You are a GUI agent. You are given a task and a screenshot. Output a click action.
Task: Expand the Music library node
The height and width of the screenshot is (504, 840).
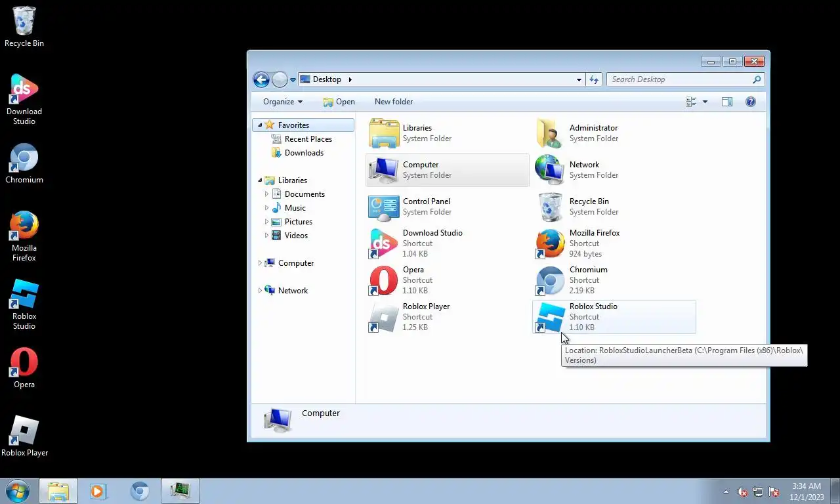pyautogui.click(x=266, y=208)
